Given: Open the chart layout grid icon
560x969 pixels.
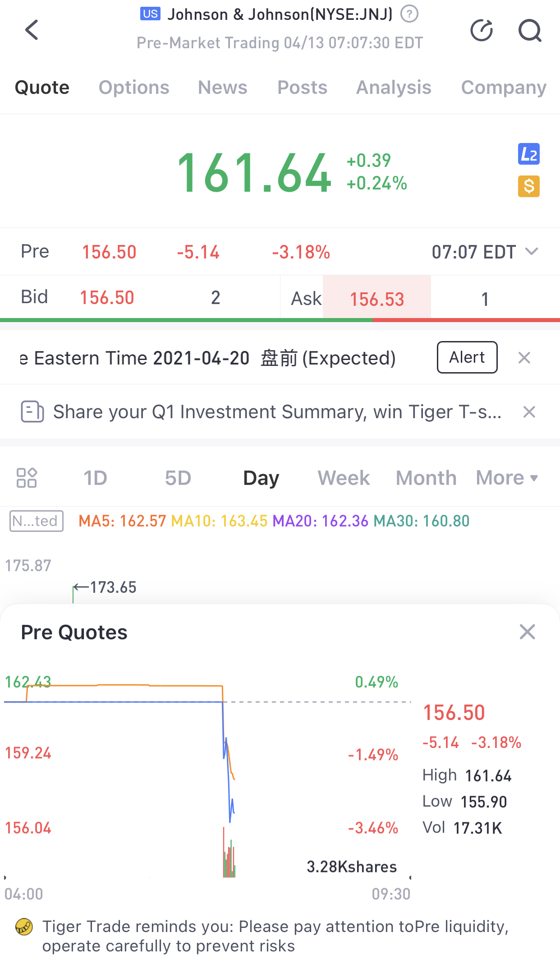Looking at the screenshot, I should click(27, 478).
